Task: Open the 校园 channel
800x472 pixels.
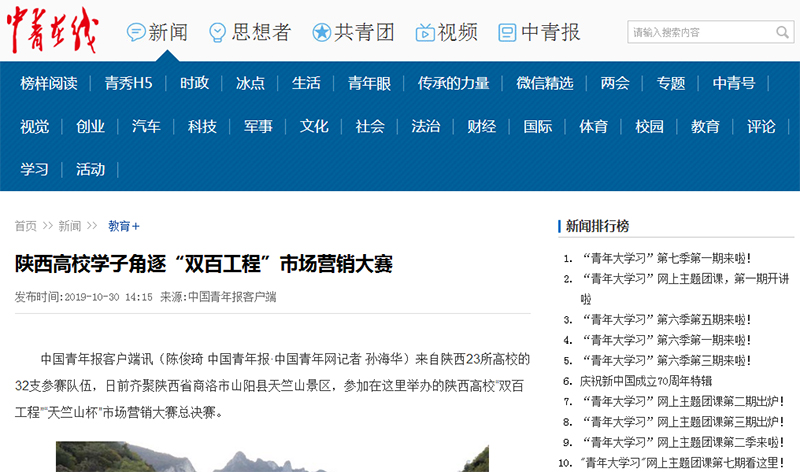Action: (x=649, y=127)
